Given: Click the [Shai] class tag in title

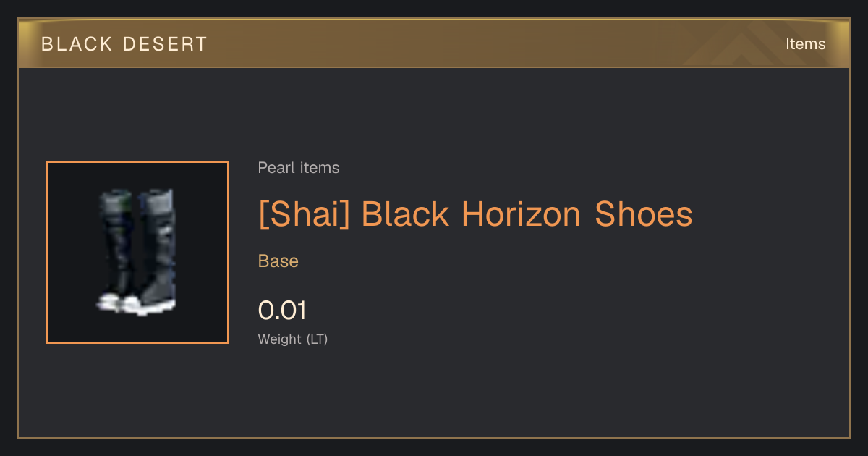Looking at the screenshot, I should point(304,214).
